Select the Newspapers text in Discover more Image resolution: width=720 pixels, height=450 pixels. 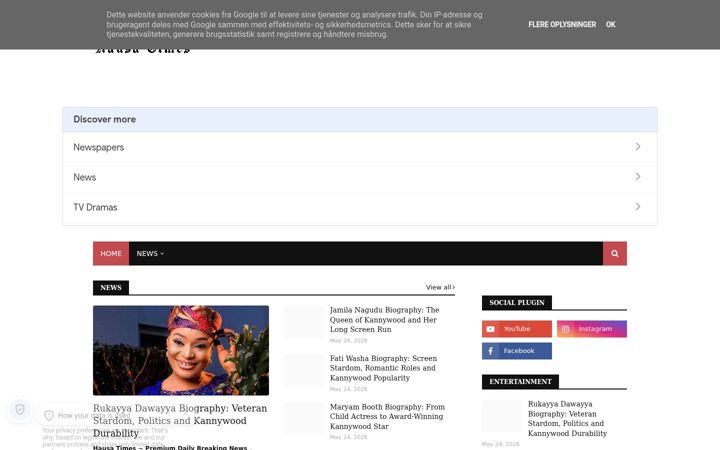(99, 147)
